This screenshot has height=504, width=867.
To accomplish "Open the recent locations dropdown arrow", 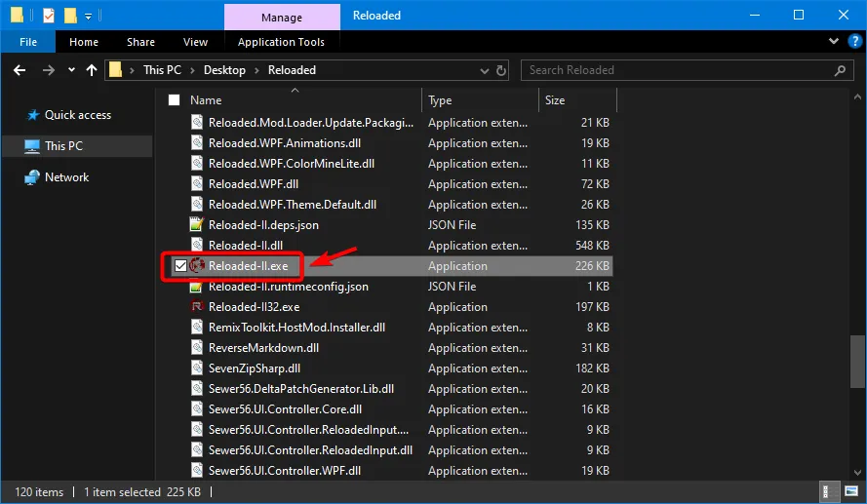I will click(71, 70).
